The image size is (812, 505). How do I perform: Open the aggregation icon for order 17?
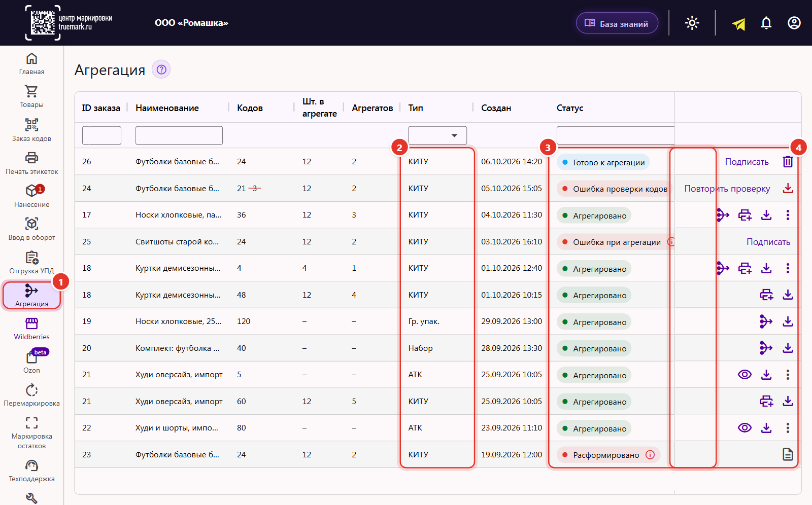723,215
